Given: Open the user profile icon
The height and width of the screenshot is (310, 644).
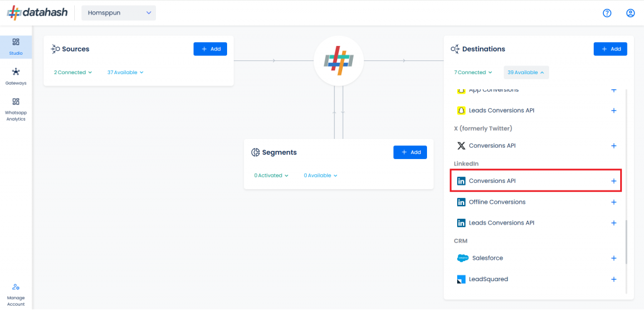Looking at the screenshot, I should pos(630,13).
